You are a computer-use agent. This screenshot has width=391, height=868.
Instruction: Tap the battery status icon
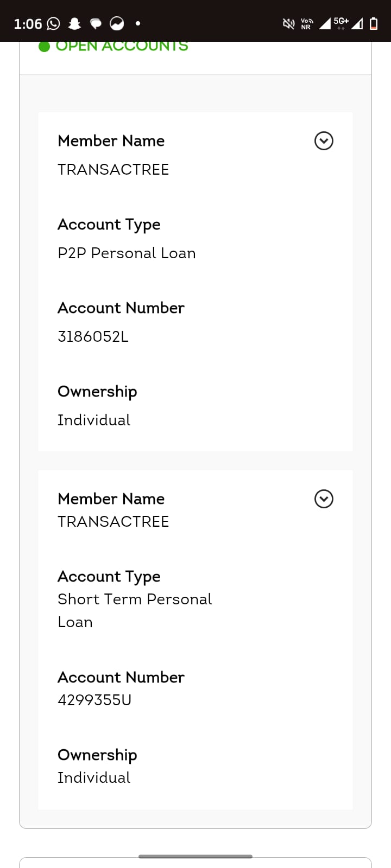point(374,23)
